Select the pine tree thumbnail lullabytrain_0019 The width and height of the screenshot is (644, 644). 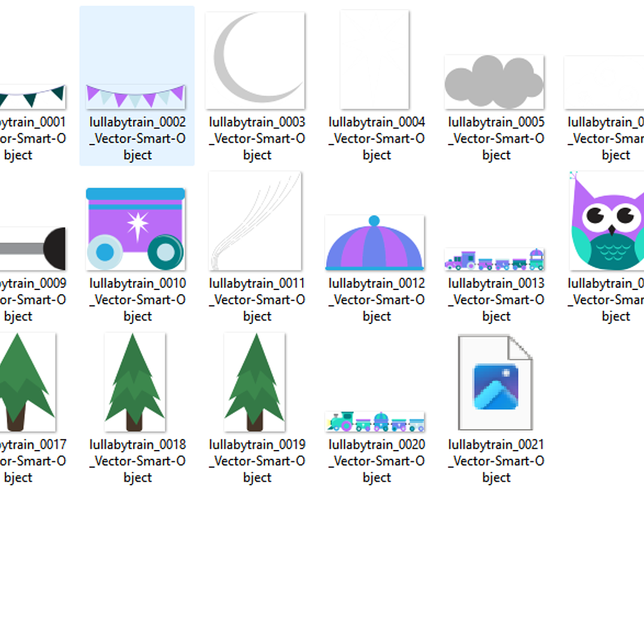[254, 382]
